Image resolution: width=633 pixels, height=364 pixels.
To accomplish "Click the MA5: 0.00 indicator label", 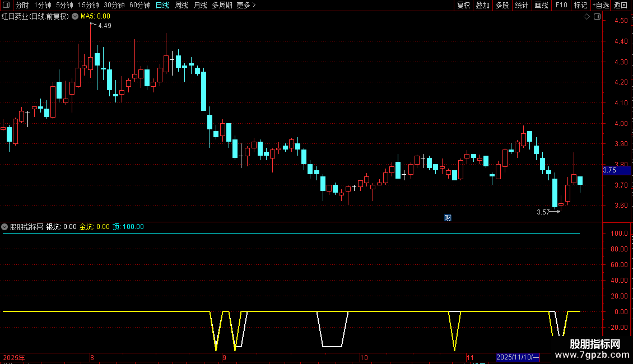I will tap(95, 17).
